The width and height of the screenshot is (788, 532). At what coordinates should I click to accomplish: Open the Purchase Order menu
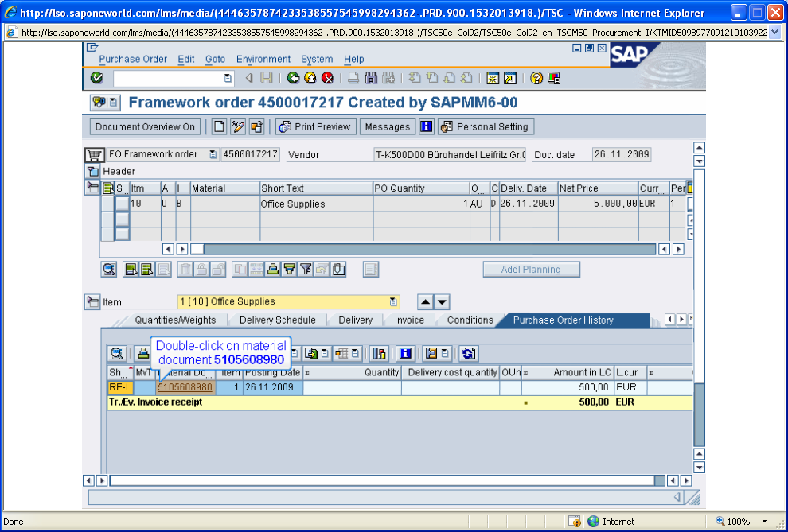coord(133,59)
